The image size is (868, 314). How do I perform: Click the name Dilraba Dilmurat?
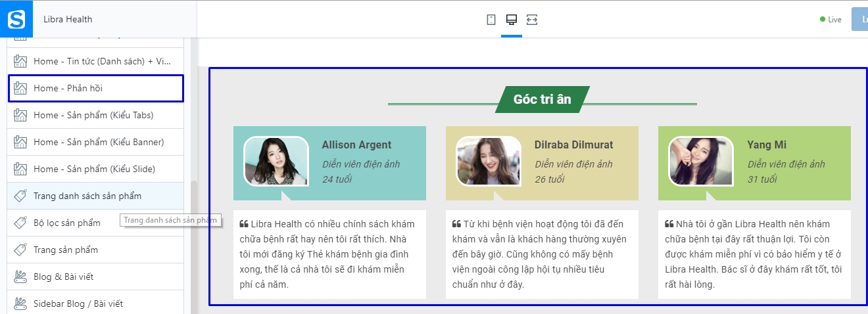[x=573, y=145]
